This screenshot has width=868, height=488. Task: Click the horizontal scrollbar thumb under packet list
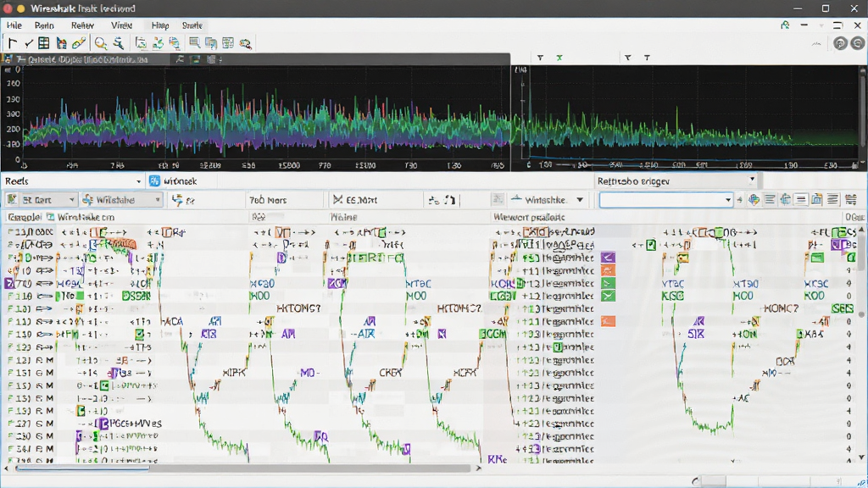click(x=82, y=468)
